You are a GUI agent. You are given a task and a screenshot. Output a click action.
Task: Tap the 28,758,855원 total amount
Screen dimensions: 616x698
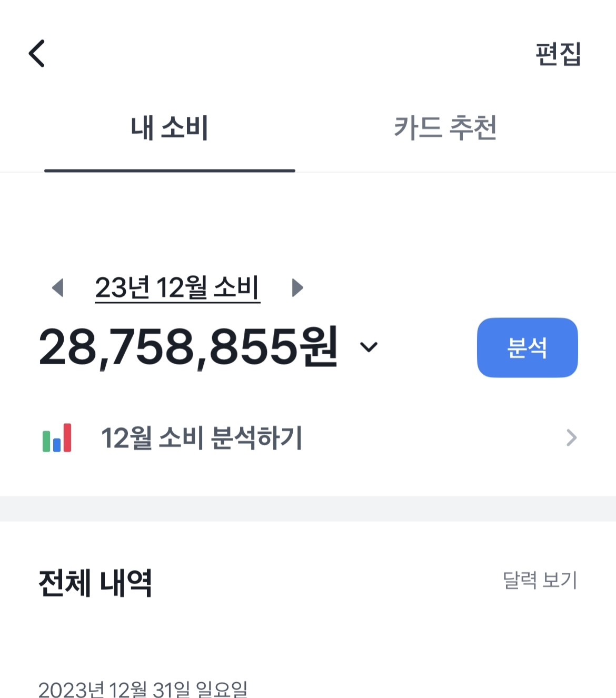188,347
